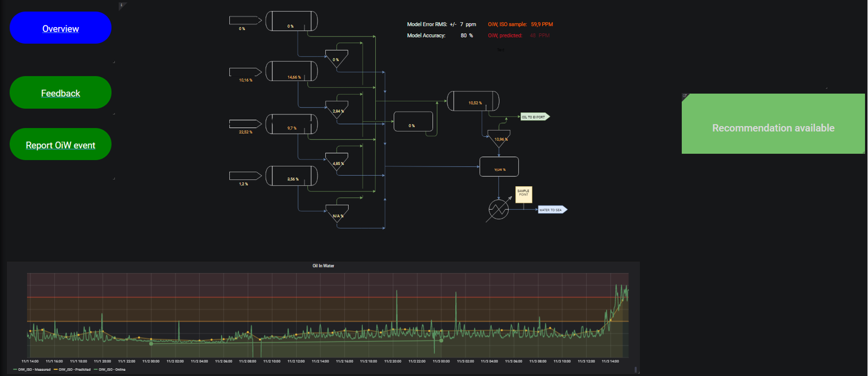Select the hydrocyclone showing 10,96 %

(x=499, y=139)
